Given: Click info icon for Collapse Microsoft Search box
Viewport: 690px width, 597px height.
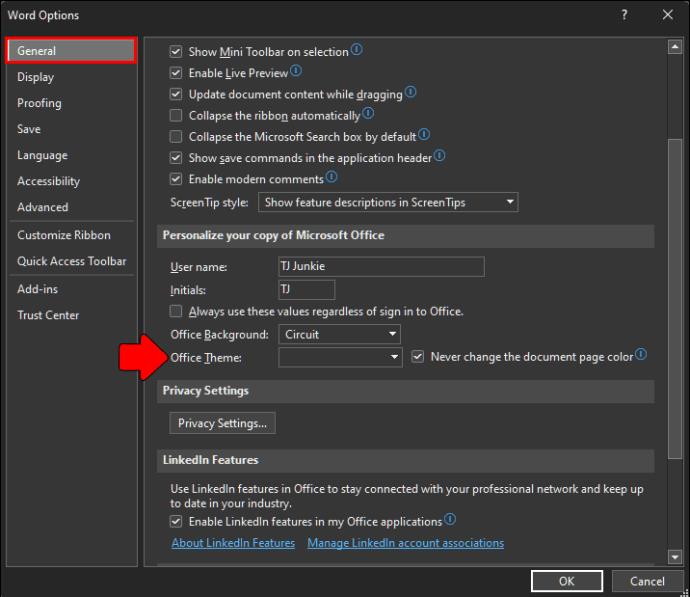Looking at the screenshot, I should point(424,135).
